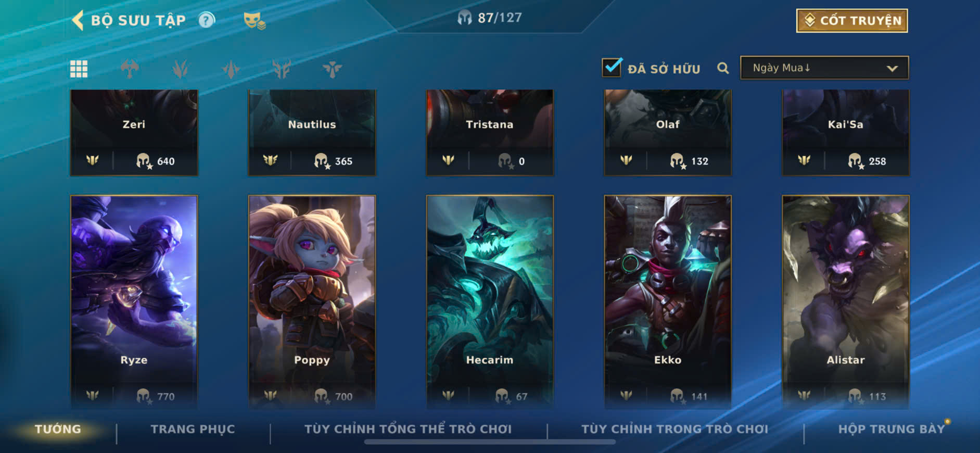Open the mask and coins icon
980x453 pixels.
[254, 21]
